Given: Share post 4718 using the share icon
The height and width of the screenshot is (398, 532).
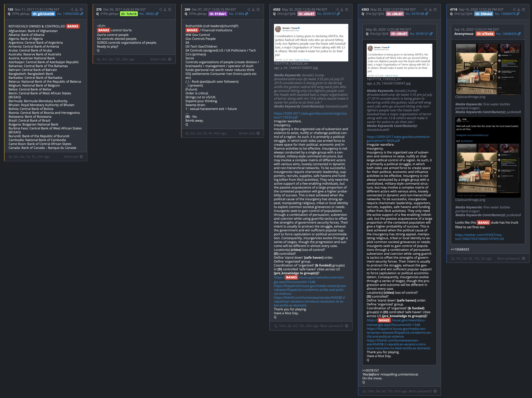Looking at the screenshot, I should point(514,9).
